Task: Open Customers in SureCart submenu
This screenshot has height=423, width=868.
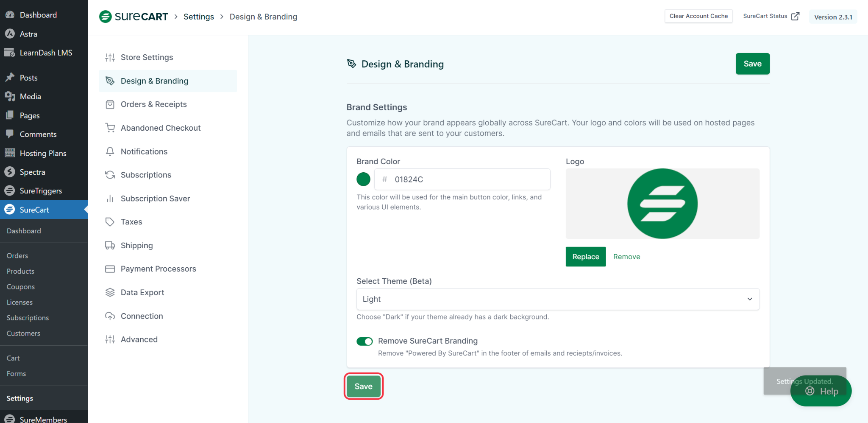Action: pos(23,333)
